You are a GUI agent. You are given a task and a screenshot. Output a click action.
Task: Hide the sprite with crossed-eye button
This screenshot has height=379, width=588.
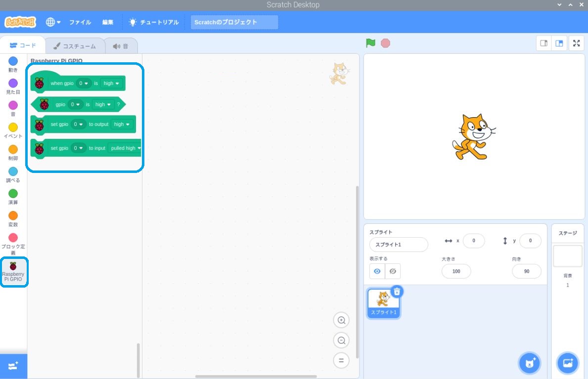point(393,271)
